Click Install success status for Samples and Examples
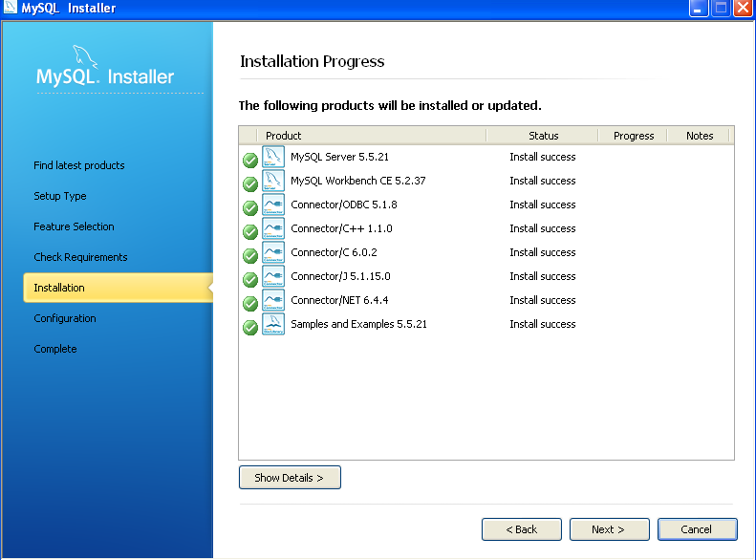Image resolution: width=756 pixels, height=560 pixels. coord(543,324)
